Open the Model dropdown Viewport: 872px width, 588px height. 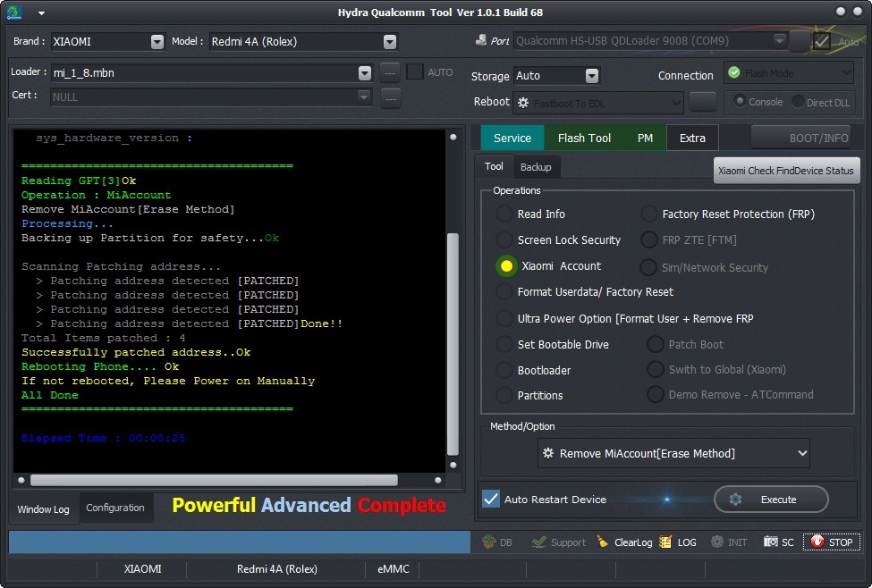click(390, 42)
